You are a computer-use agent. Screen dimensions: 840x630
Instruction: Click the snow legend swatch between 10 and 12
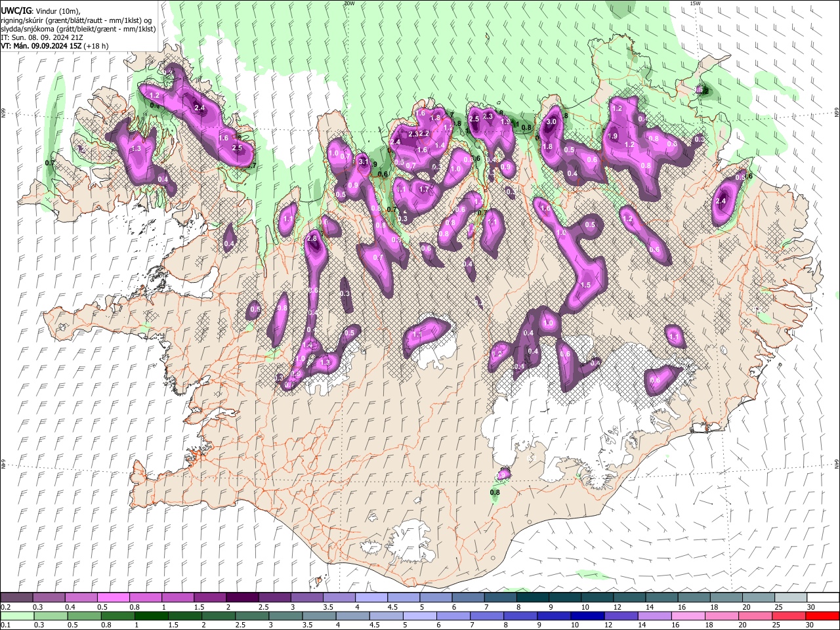(x=596, y=598)
